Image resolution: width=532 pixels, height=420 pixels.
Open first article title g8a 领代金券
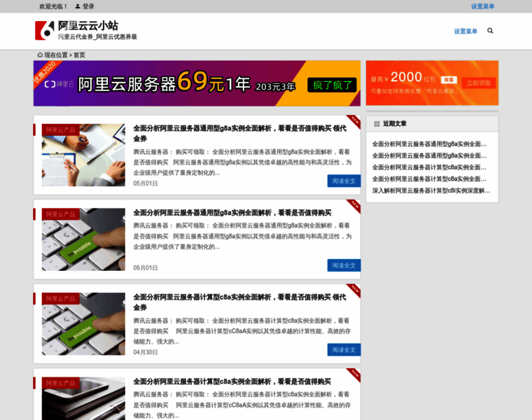coord(239,133)
